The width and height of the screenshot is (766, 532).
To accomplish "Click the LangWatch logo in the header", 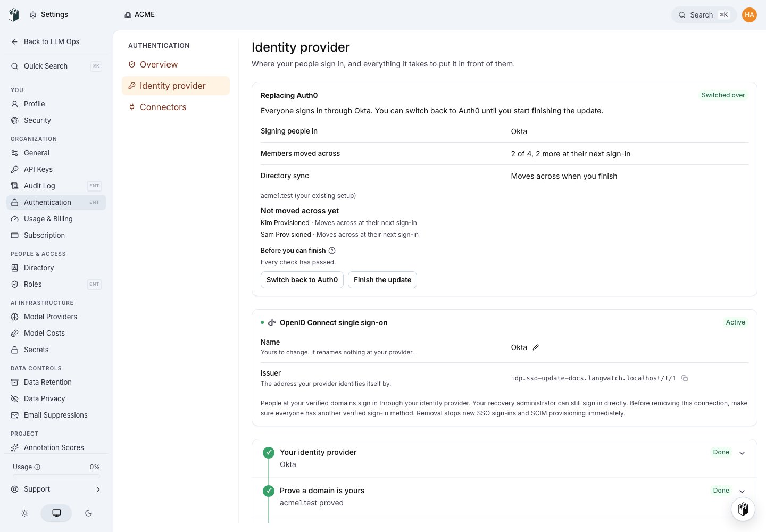I will coord(14,15).
